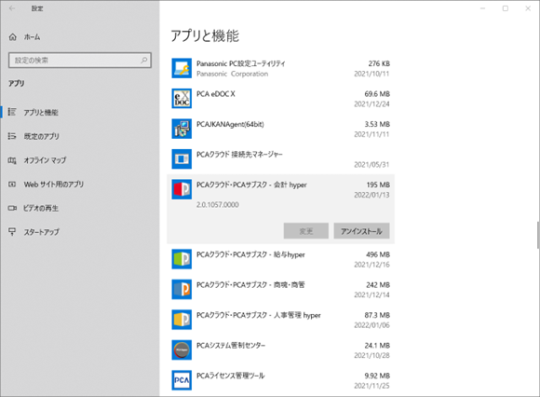Select PCAクラウド・PCAサブスク - 人事管理 hyper entry
This screenshot has width=540, height=397.
(x=259, y=315)
